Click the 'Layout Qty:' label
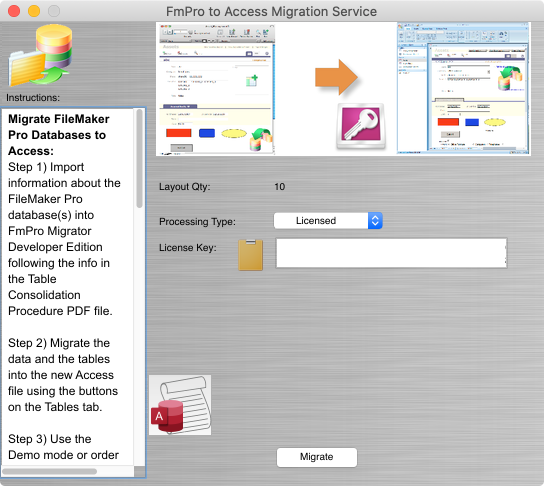This screenshot has width=544, height=486. [185, 187]
